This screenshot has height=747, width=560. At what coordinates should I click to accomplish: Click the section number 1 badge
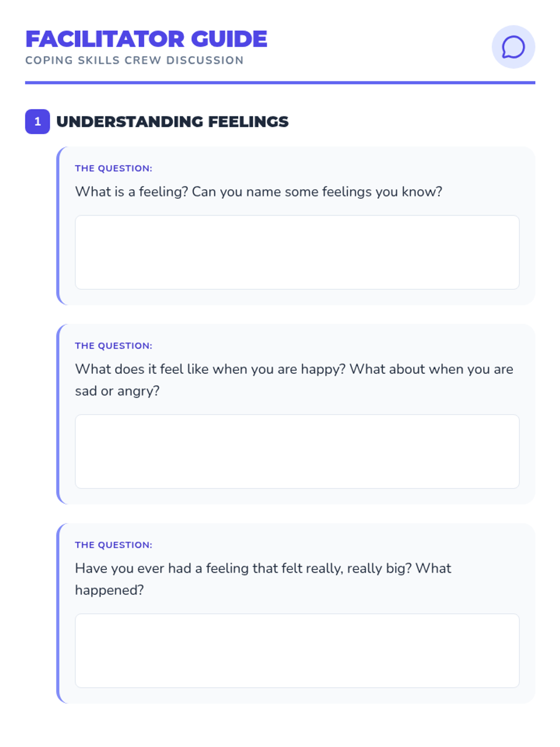pos(37,122)
